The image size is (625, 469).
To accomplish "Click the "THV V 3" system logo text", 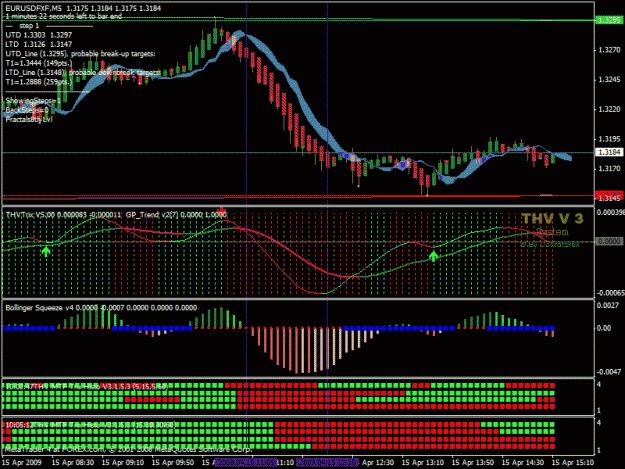I will click(x=552, y=218).
